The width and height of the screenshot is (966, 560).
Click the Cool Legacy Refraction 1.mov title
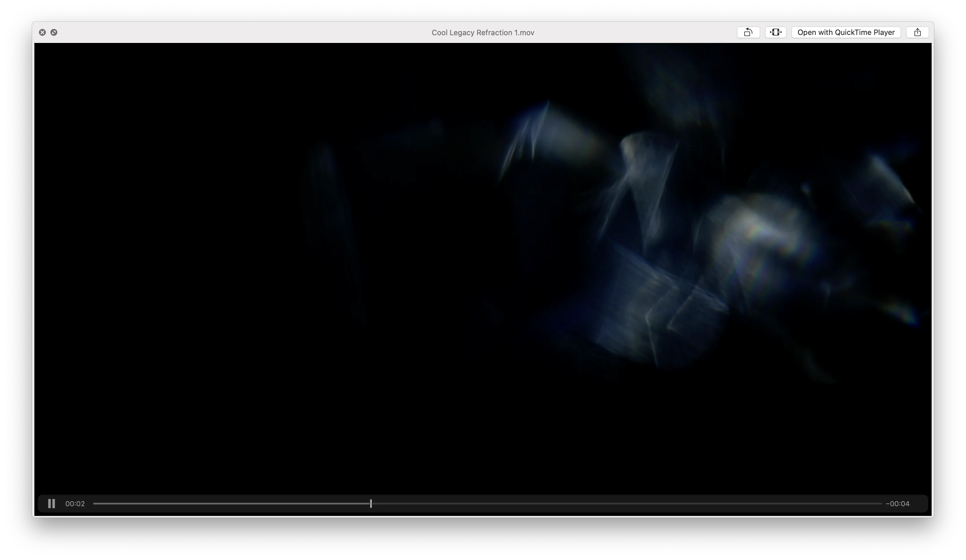tap(483, 33)
